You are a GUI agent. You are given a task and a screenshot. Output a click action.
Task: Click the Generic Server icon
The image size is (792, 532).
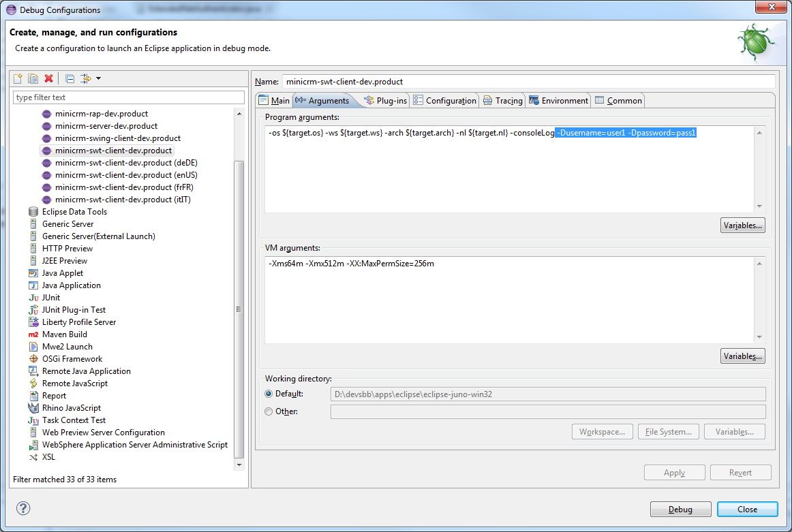pyautogui.click(x=33, y=223)
